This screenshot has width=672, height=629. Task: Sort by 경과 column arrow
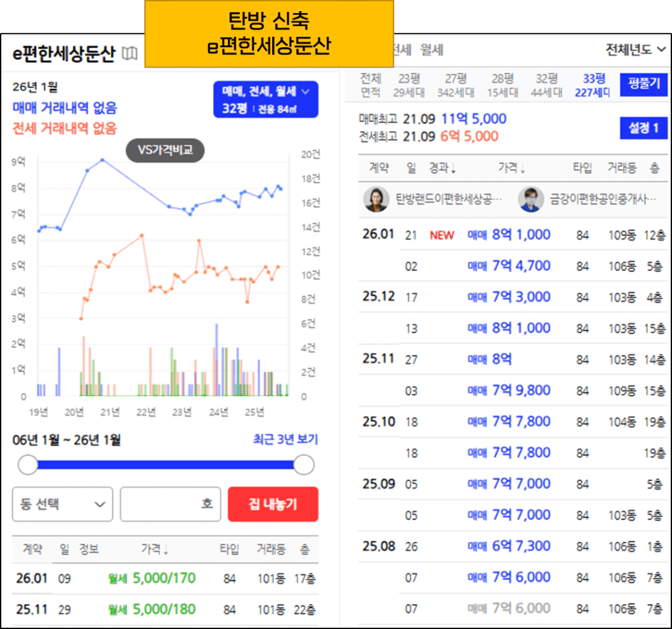(443, 169)
